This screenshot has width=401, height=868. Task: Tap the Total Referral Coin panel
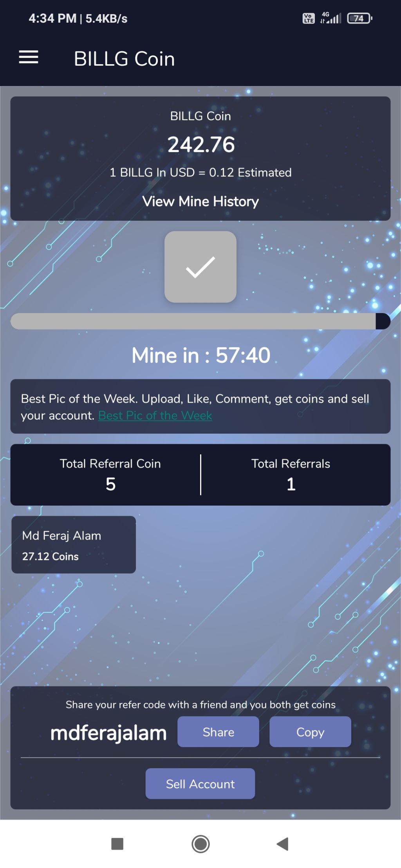[110, 474]
